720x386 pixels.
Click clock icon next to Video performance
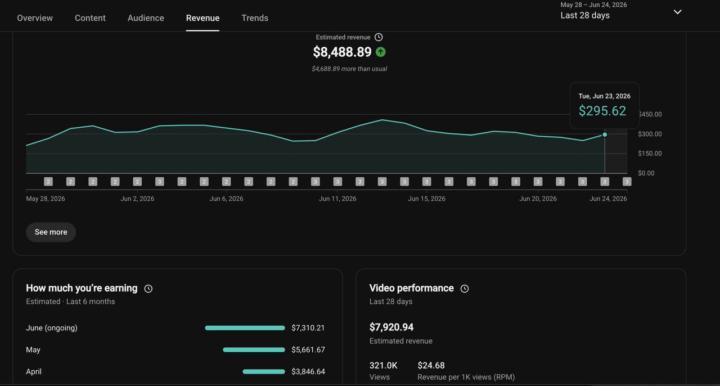click(x=465, y=289)
